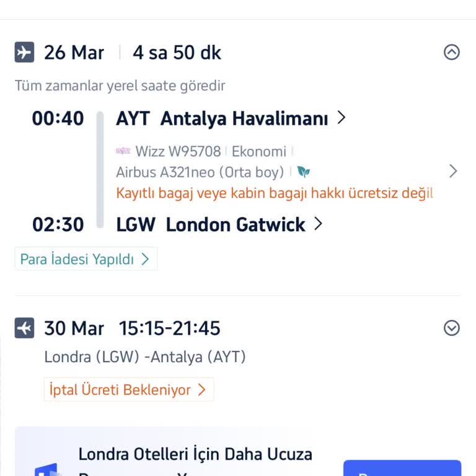Tap the vertical flight timeline bar
Image resolution: width=476 pixels, height=476 pixels.
[100, 170]
